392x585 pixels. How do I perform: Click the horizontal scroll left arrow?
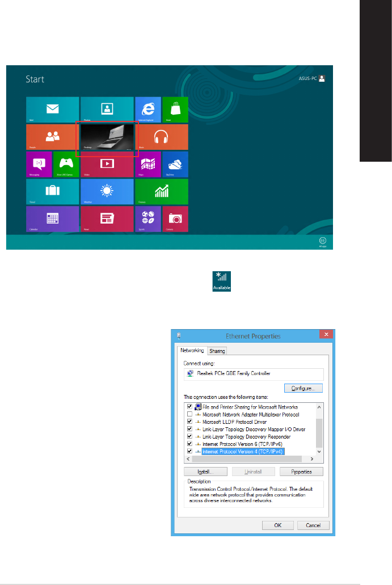coord(188,459)
